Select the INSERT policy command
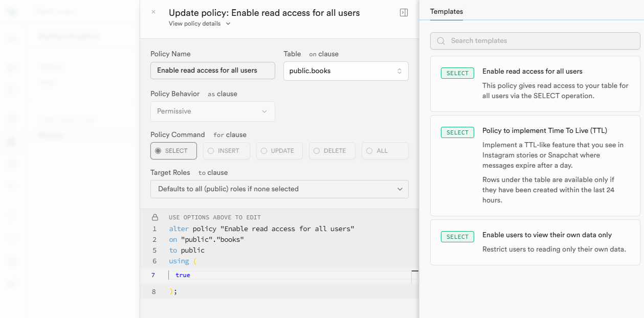644x318 pixels. pyautogui.click(x=226, y=150)
